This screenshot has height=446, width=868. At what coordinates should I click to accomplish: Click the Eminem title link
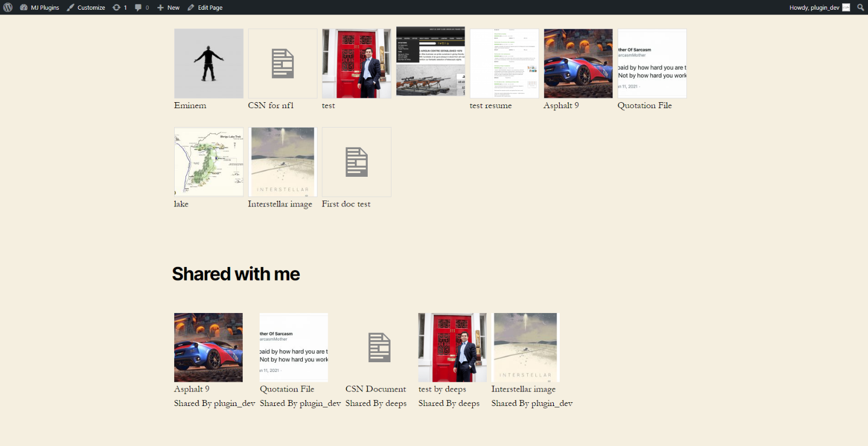[x=190, y=105]
